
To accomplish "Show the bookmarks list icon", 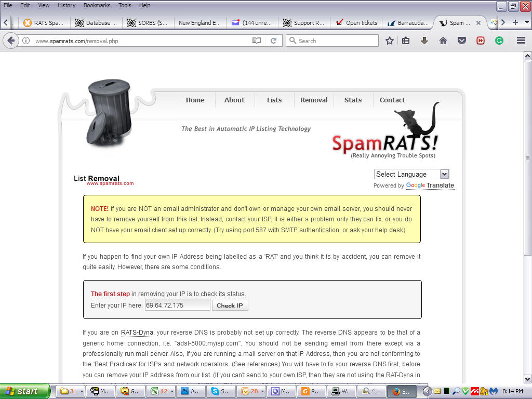I will pos(406,41).
